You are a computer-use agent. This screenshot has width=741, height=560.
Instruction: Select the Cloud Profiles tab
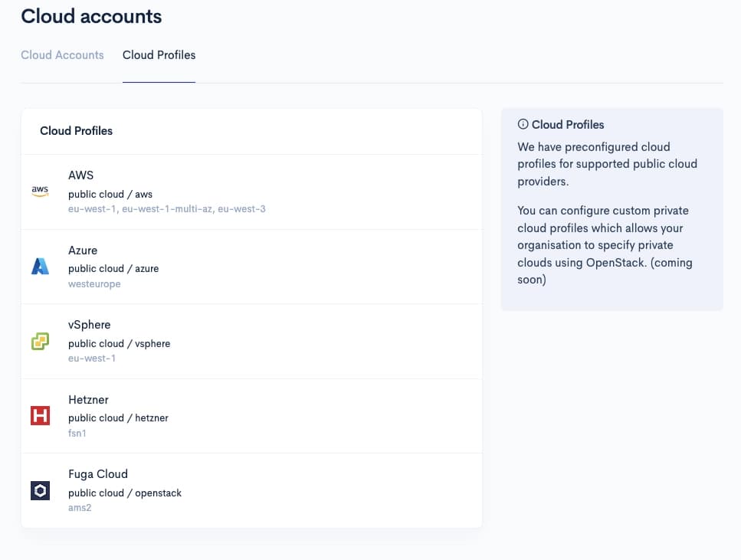click(159, 55)
